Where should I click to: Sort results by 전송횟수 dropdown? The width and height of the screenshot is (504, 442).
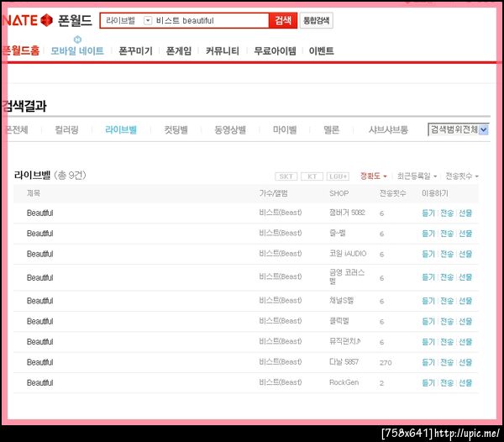[462, 176]
